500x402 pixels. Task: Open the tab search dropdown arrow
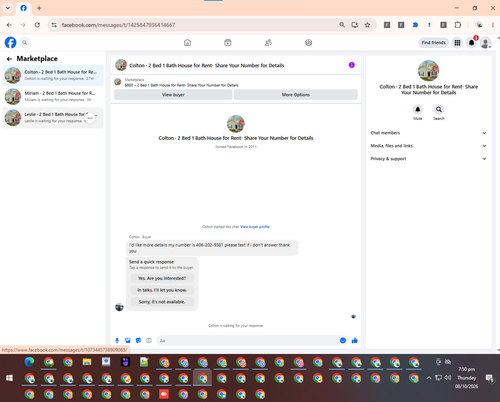pyautogui.click(x=7, y=8)
